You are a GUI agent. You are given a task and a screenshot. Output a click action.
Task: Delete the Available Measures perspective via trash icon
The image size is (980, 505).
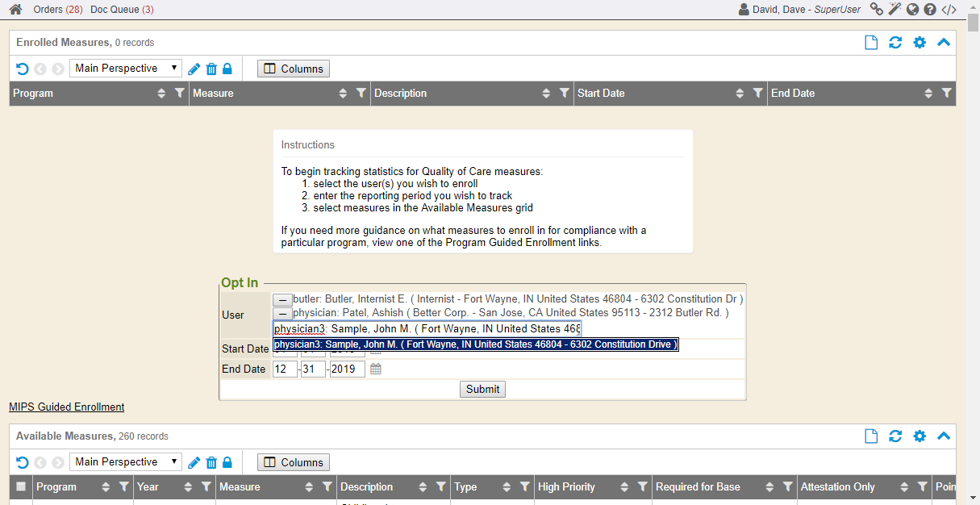click(x=211, y=462)
